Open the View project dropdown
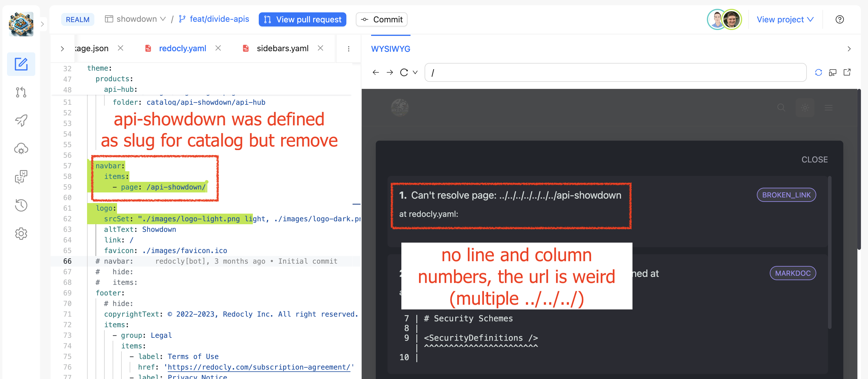 785,19
